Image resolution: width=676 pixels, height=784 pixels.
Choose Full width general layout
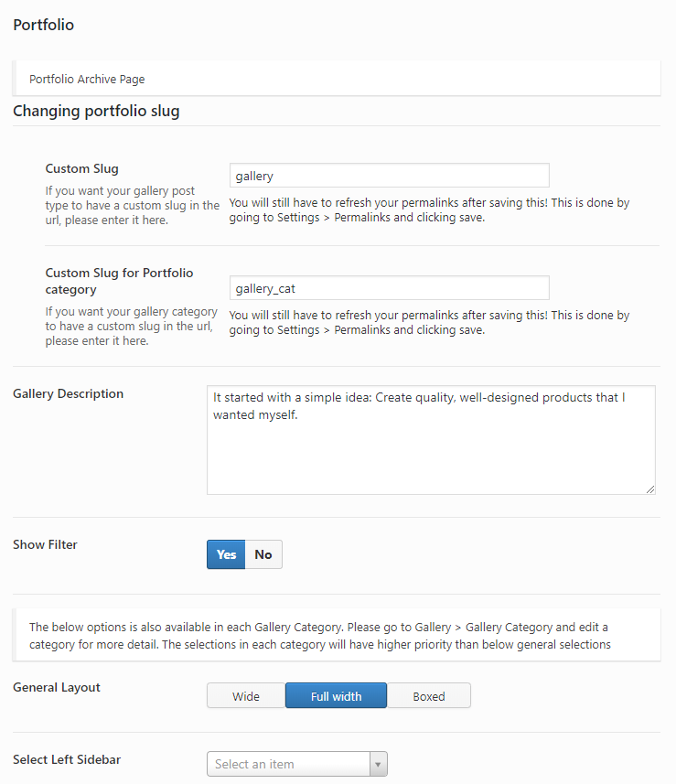click(x=336, y=695)
